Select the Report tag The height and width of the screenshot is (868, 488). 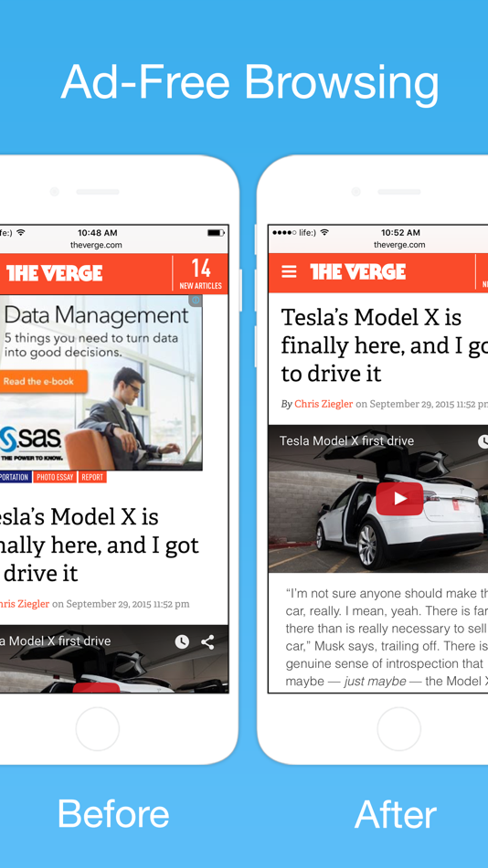pyautogui.click(x=92, y=477)
